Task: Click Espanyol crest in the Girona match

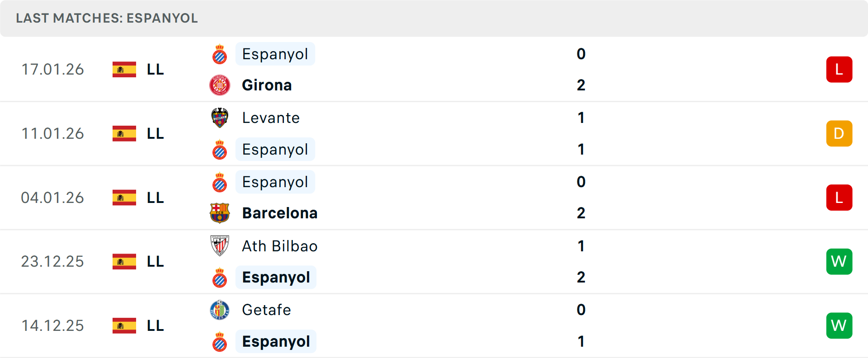Action: [x=220, y=54]
